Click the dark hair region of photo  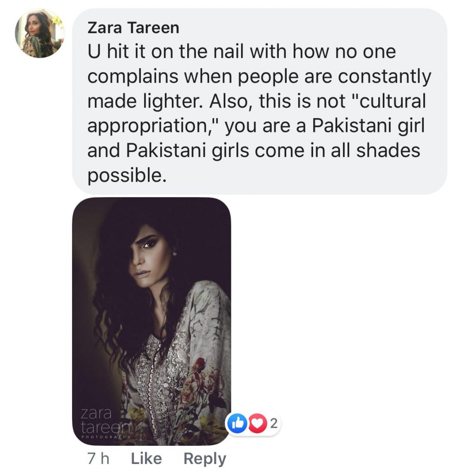coord(121,304)
